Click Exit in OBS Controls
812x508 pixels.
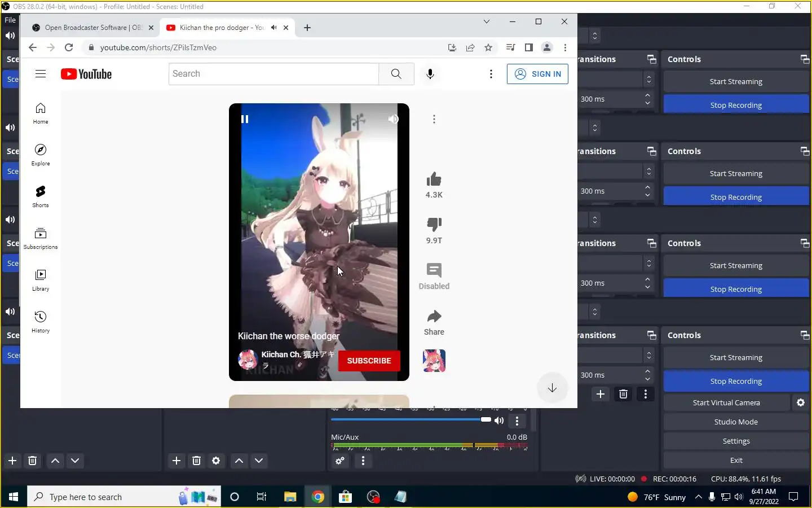click(736, 460)
